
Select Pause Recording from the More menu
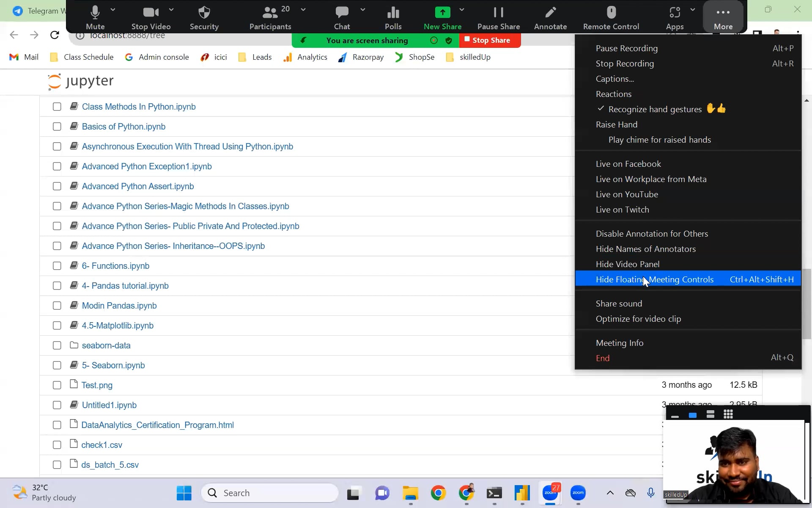point(688,48)
